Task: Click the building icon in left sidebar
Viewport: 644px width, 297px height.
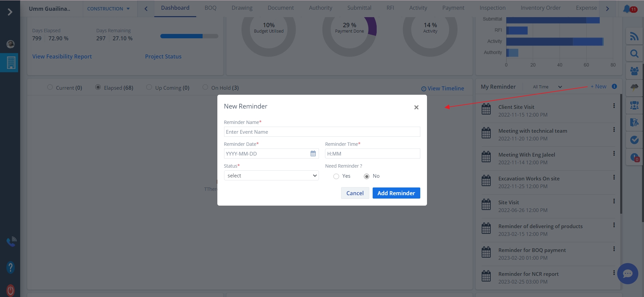Action: [x=11, y=62]
